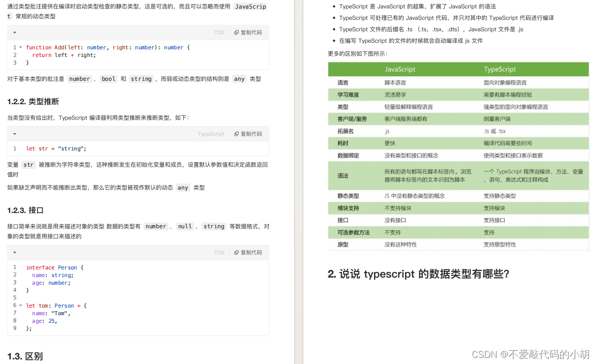
Task: Fold the function Add code at line 1 arrow
Action: 20,48
